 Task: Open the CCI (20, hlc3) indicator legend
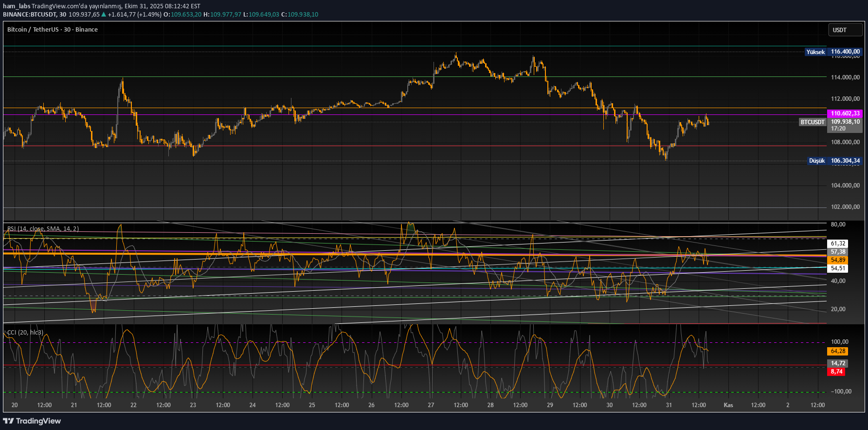pos(25,333)
